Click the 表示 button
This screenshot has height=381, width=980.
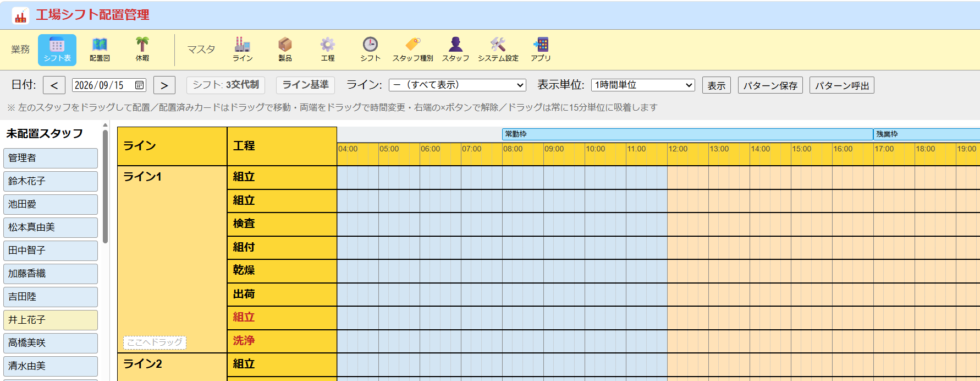click(x=716, y=85)
